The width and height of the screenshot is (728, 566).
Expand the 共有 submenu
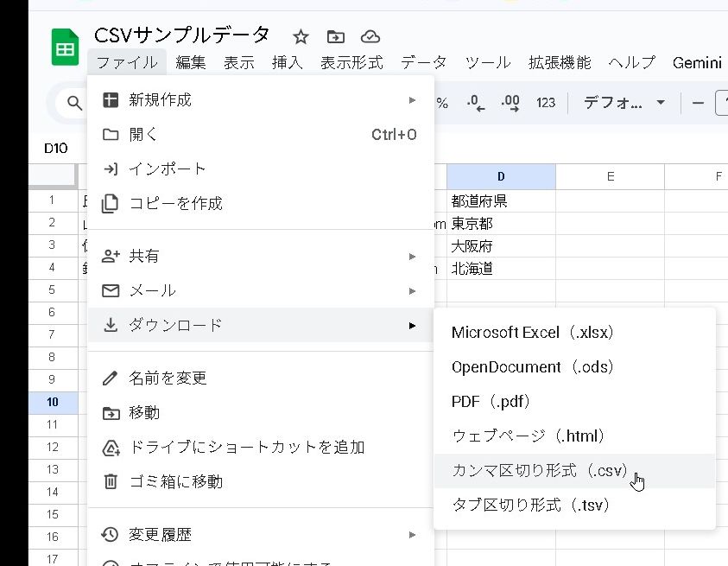[259, 257]
